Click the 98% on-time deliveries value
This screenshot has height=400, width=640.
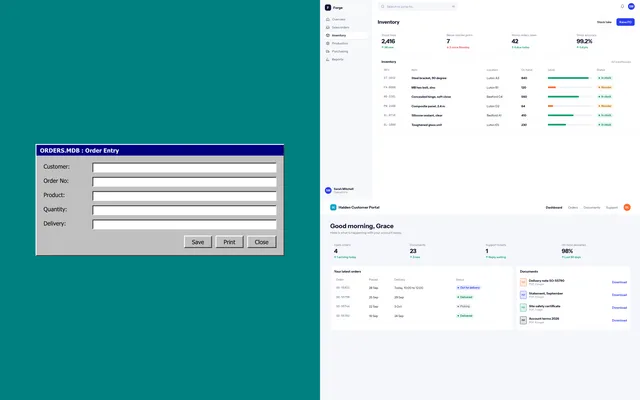[x=567, y=251]
